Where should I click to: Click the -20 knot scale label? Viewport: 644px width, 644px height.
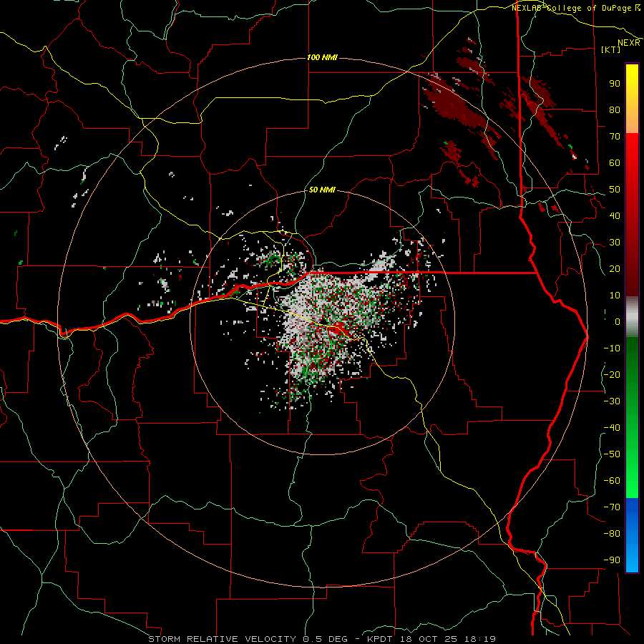click(x=612, y=374)
